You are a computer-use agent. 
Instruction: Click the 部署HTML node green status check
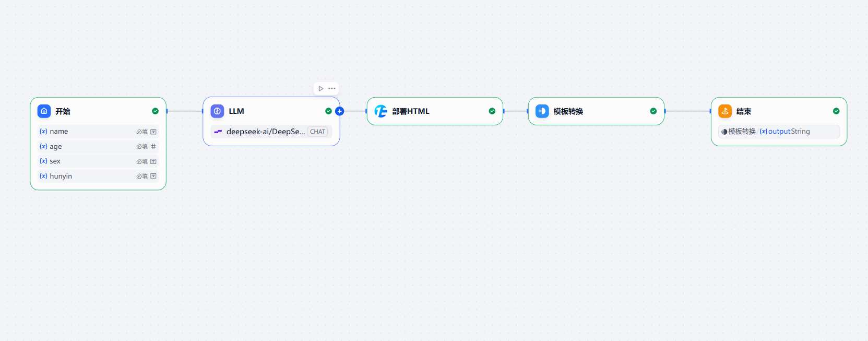[x=492, y=111]
